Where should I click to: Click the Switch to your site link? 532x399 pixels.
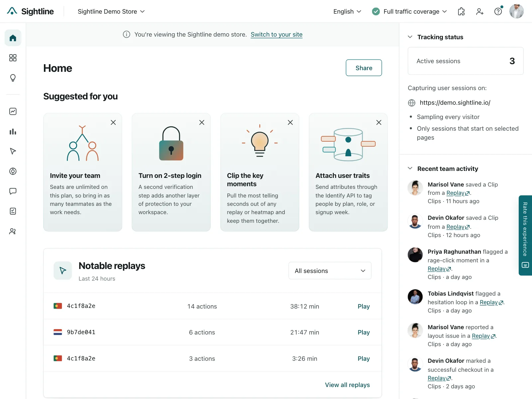click(277, 34)
